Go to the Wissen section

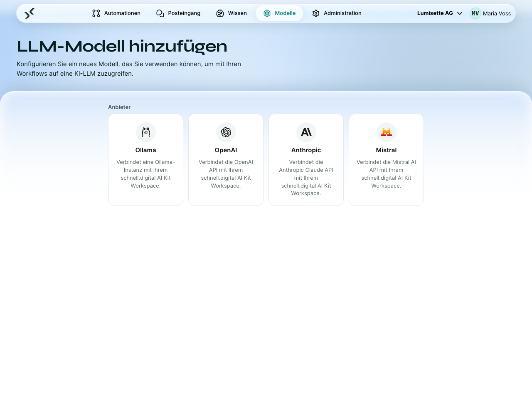coord(232,13)
